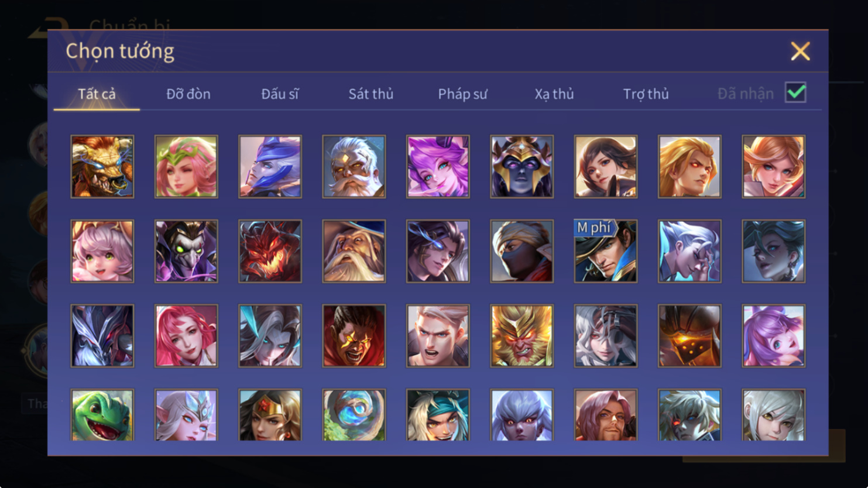Viewport: 868px width, 488px height.
Task: Go to the Trợ thủ tab
Action: [646, 94]
